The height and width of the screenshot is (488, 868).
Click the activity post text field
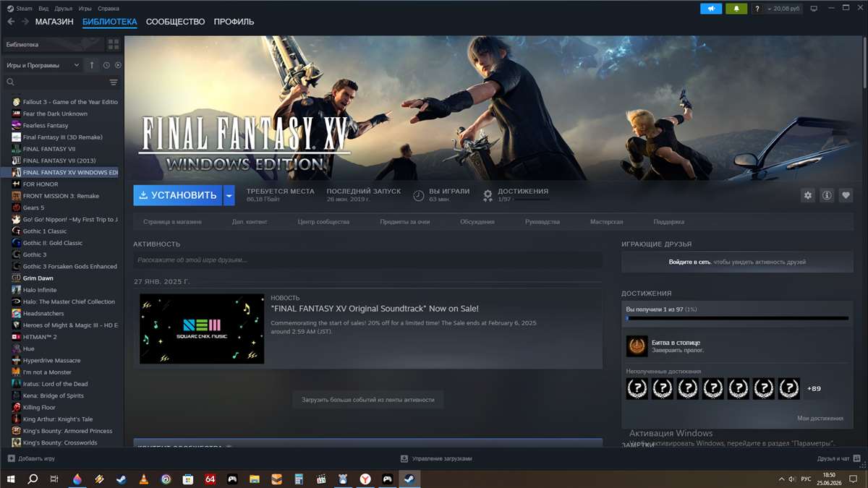click(367, 260)
